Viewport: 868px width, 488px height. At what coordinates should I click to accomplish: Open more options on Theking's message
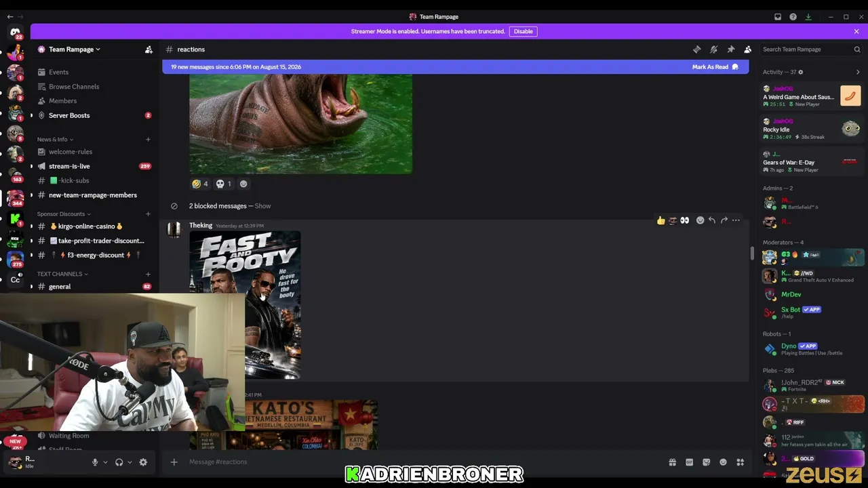coord(736,220)
